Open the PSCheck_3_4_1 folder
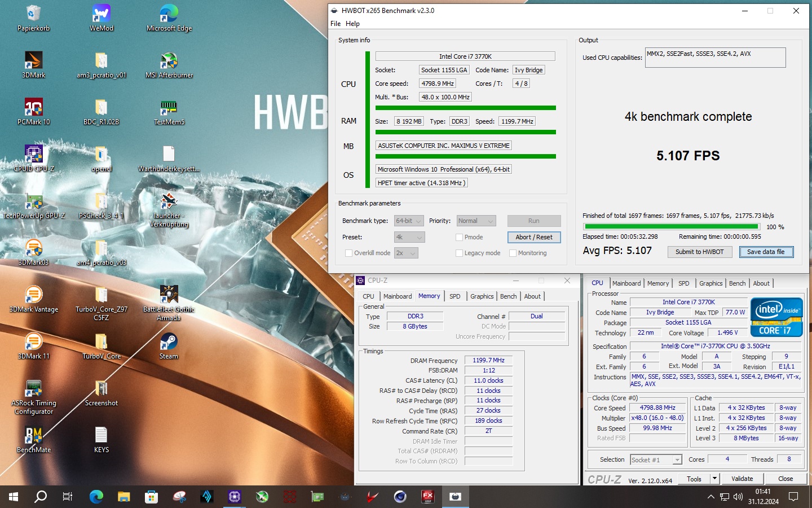 coord(101,205)
